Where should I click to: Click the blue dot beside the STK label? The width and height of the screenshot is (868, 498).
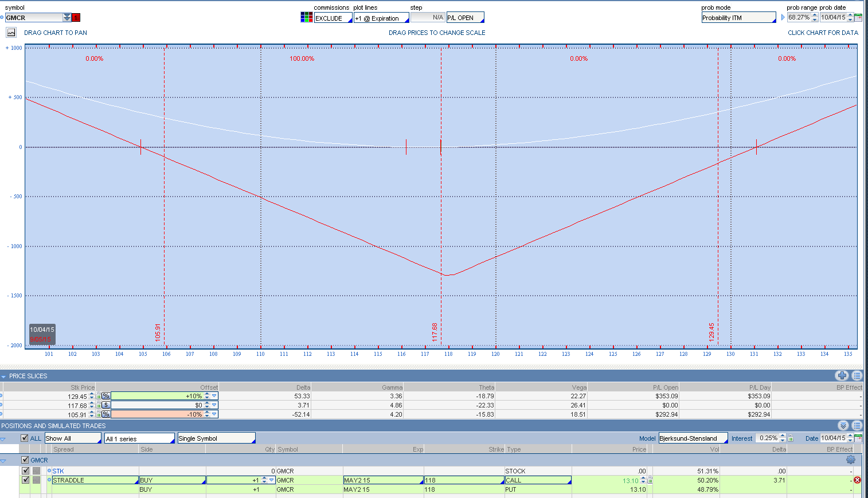point(49,471)
